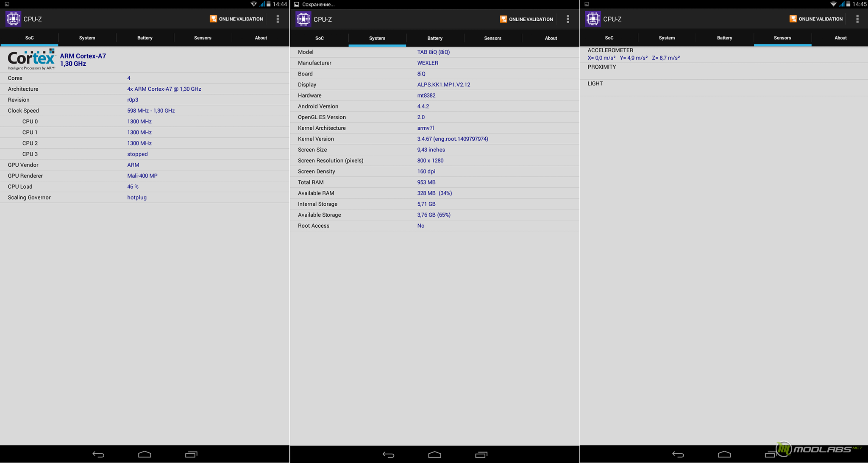The image size is (868, 463).
Task: Tap Android back button in right screen
Action: 678,454
